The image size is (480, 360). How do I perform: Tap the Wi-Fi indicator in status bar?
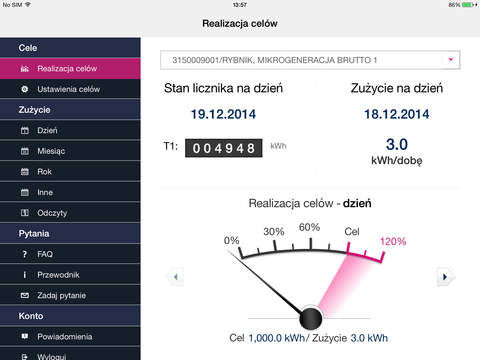(28, 5)
